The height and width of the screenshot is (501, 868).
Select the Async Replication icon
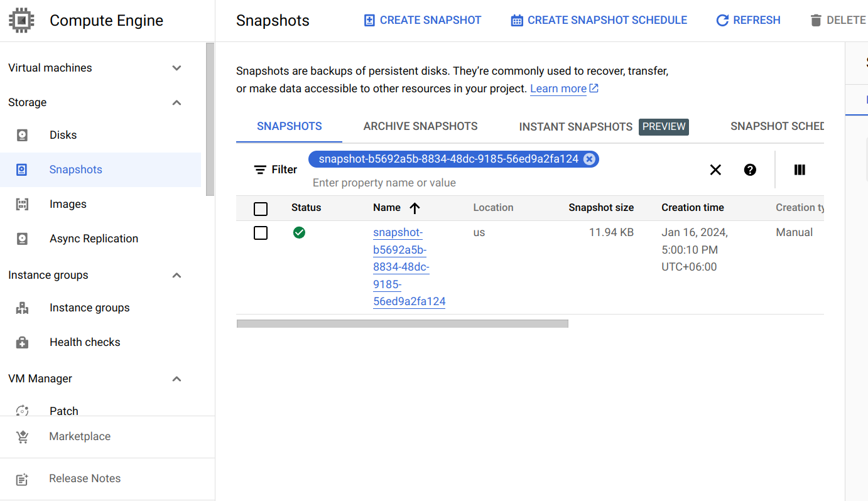point(22,238)
